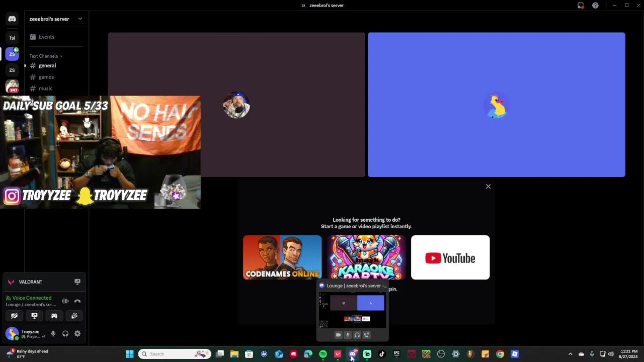Open the clock and date showing 11:21 PM
This screenshot has width=644, height=362.
tap(629, 354)
